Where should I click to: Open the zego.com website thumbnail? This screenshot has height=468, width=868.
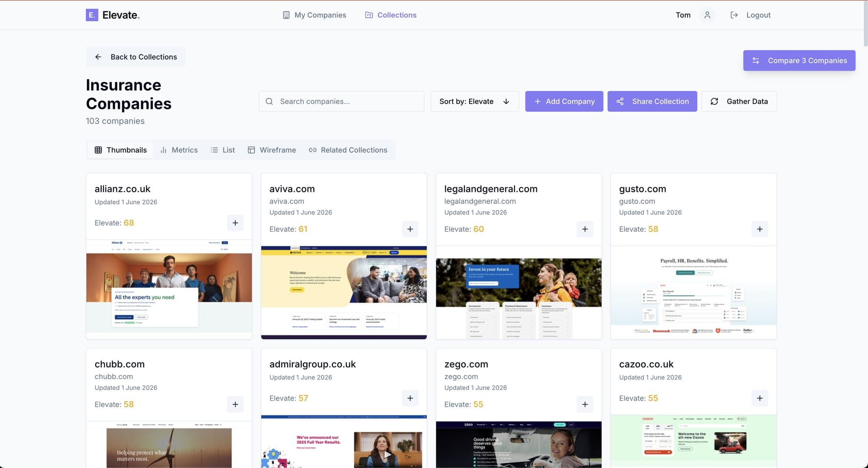click(519, 445)
